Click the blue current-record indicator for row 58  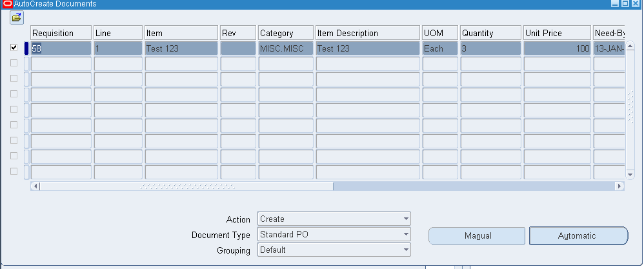[26, 48]
